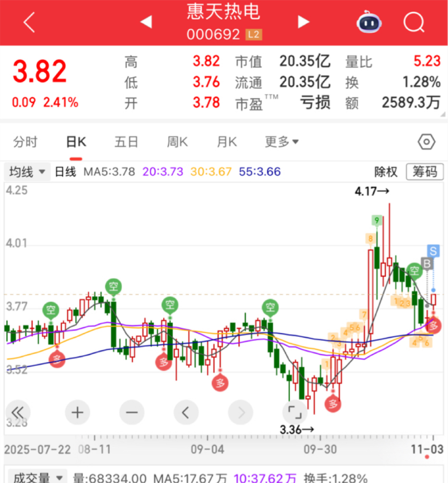Tap the 量比 value 5.23

click(427, 61)
